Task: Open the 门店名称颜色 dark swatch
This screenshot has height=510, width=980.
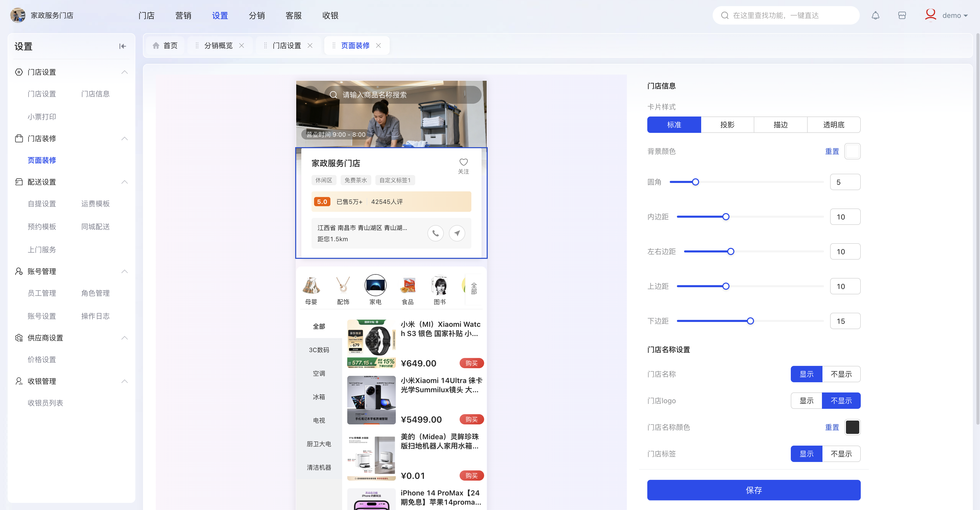Action: [x=852, y=427]
